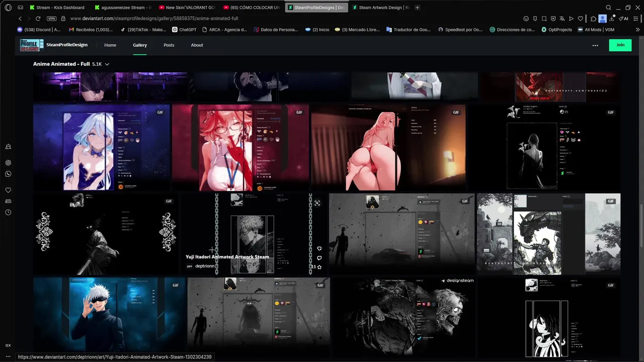
Task: Open Mercado Libre bookmark
Action: pyautogui.click(x=357, y=30)
